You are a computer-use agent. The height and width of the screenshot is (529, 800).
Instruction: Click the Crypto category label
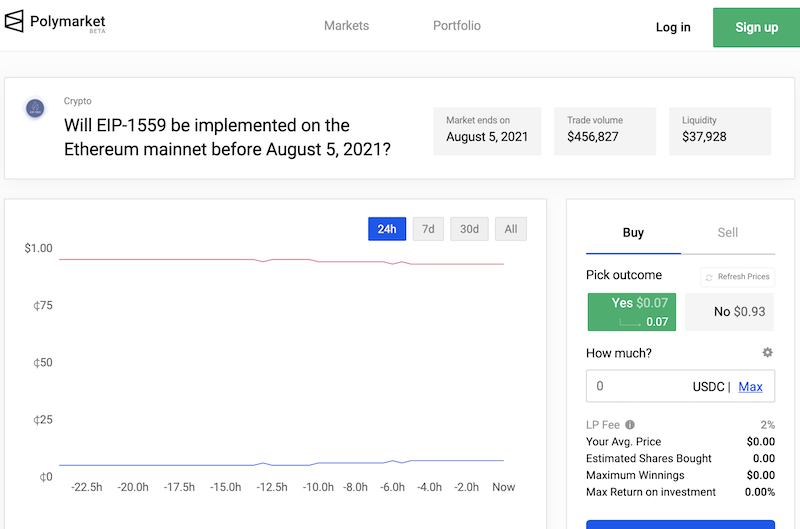click(78, 101)
